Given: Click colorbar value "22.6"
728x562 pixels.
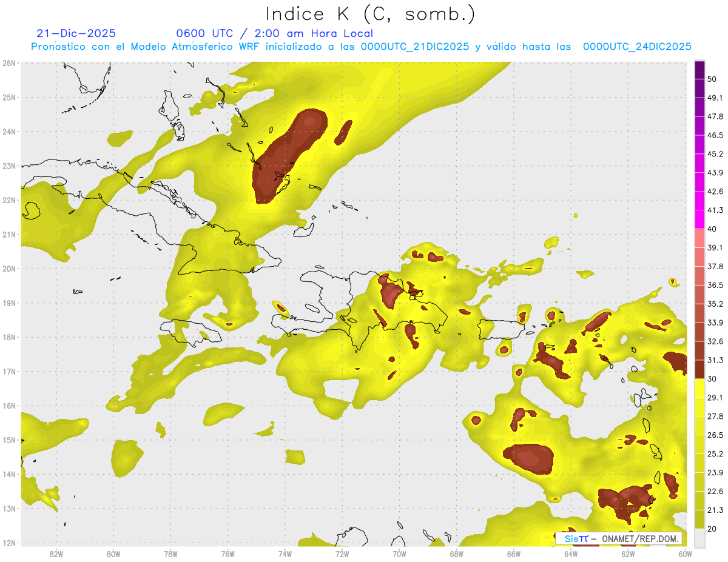Looking at the screenshot, I should (x=715, y=492).
